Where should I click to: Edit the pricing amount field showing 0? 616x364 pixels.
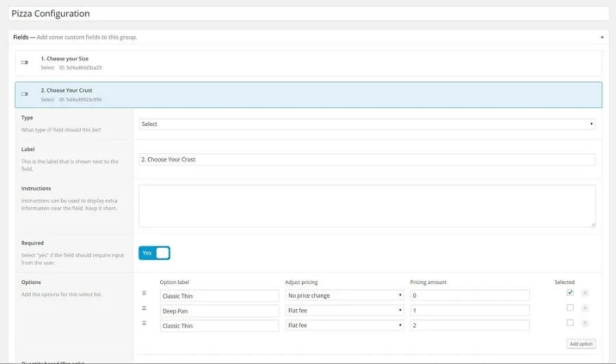click(470, 296)
